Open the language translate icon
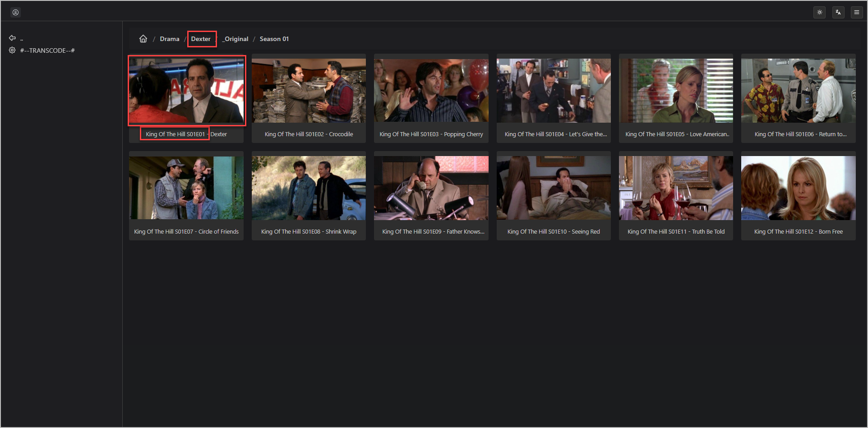The image size is (868, 428). [838, 12]
